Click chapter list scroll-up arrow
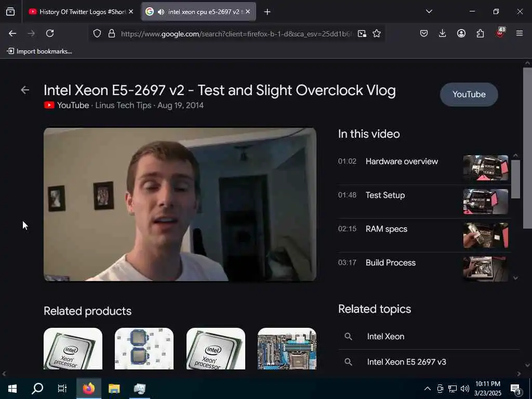This screenshot has width=532, height=399. (515, 155)
